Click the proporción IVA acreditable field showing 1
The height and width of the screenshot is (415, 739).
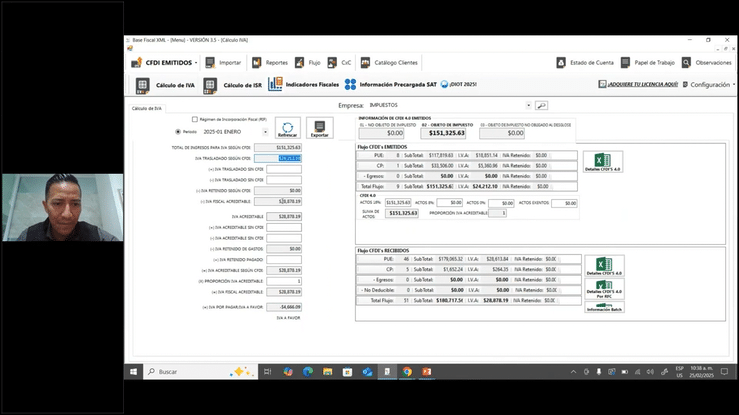(284, 281)
